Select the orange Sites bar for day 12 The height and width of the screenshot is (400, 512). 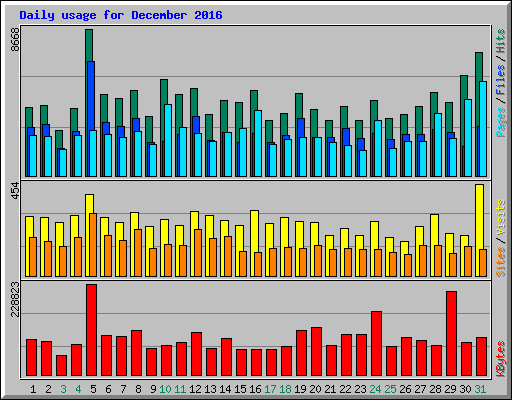point(198,253)
